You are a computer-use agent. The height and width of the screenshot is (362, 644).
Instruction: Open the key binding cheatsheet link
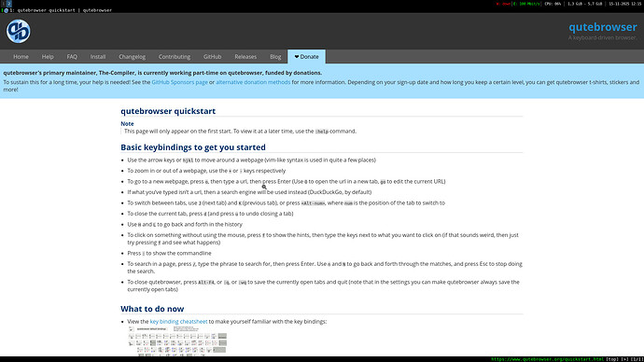[178, 321]
